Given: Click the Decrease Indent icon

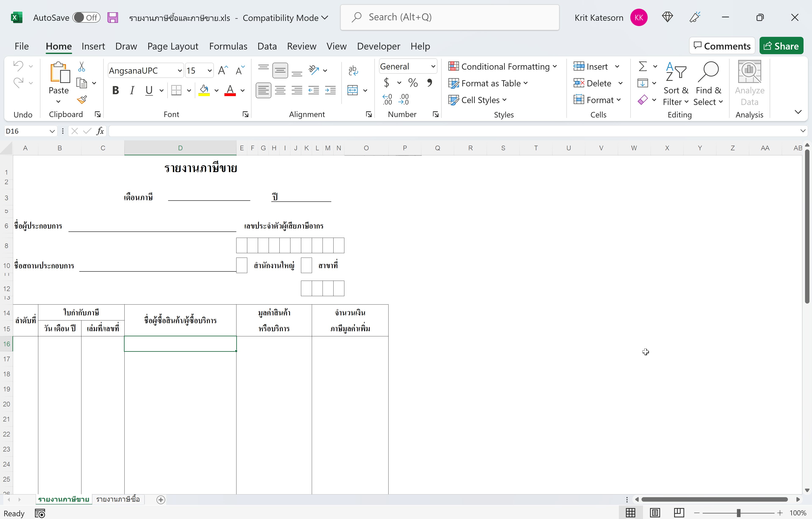Looking at the screenshot, I should tap(314, 90).
